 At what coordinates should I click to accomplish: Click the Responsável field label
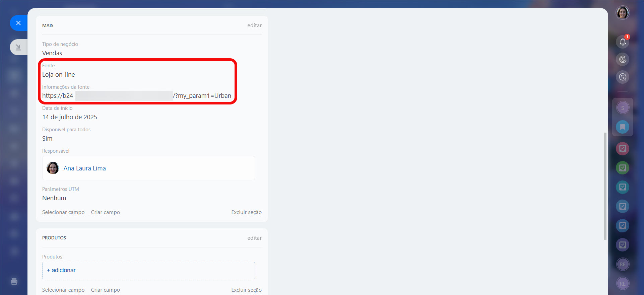pos(56,151)
